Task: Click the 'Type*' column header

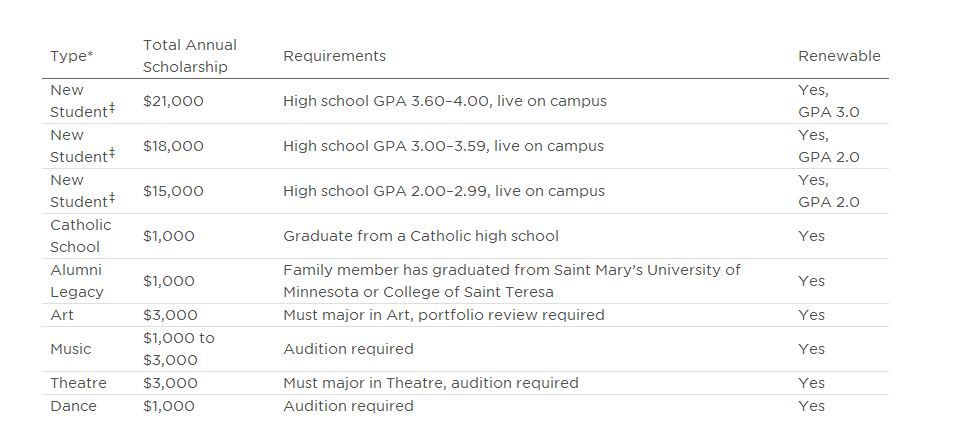Action: click(71, 56)
